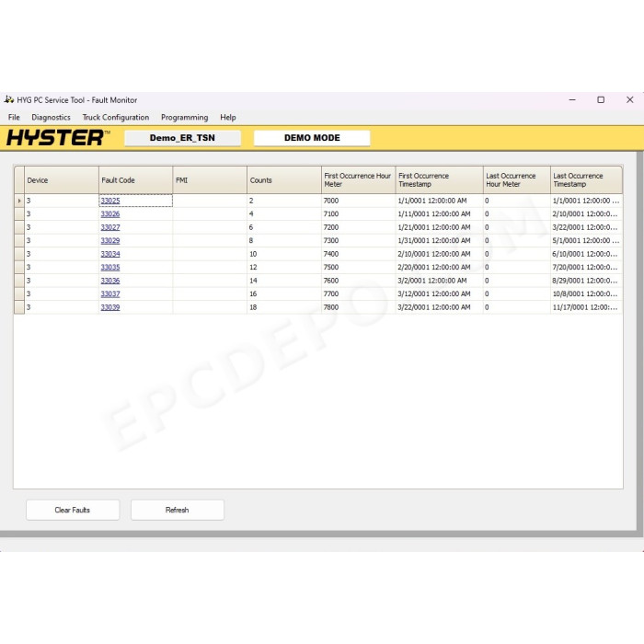Screen dimensions: 644x644
Task: Select timestamp 3/12/0001 12:00:00 AM cell
Action: coord(440,294)
